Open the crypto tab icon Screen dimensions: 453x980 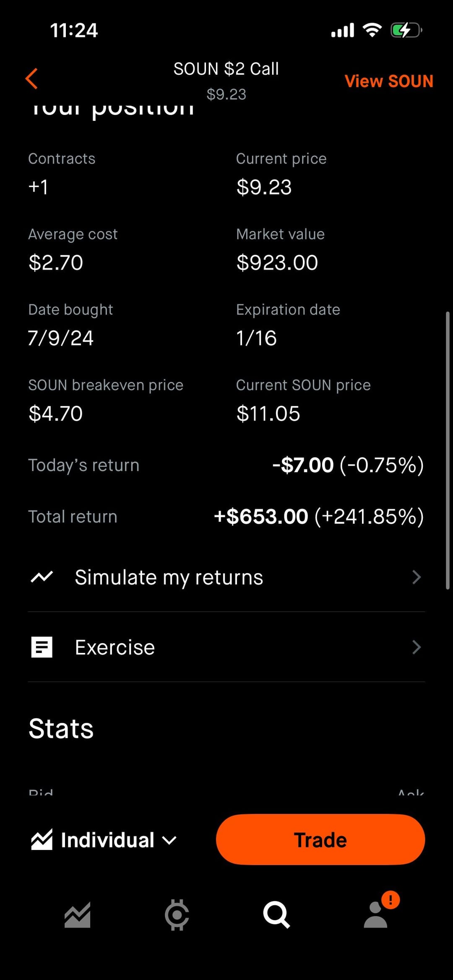177,915
